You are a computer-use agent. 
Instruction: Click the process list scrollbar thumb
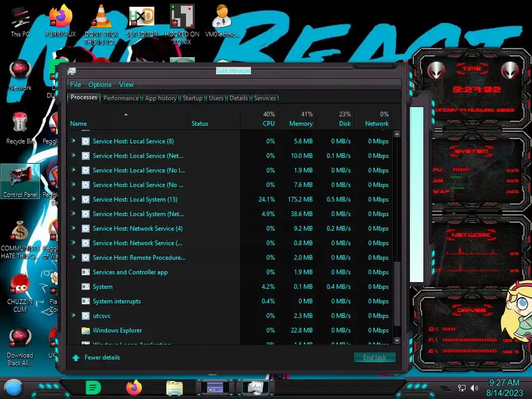point(397,294)
